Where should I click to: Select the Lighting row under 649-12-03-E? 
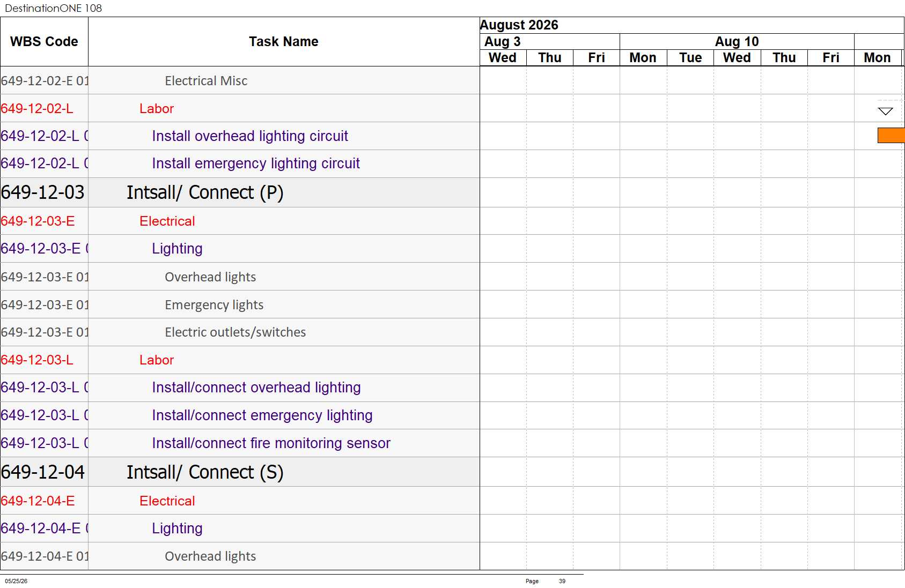[240, 249]
